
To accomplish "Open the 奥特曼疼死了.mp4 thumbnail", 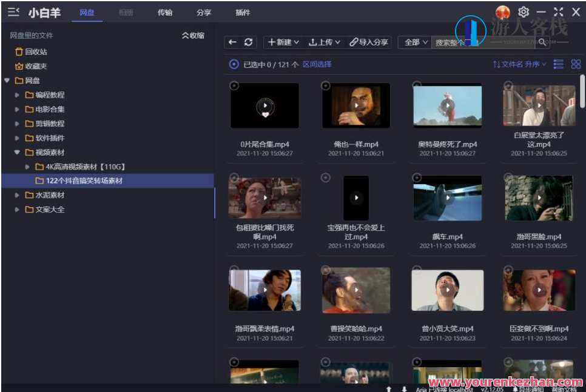I will (x=448, y=105).
